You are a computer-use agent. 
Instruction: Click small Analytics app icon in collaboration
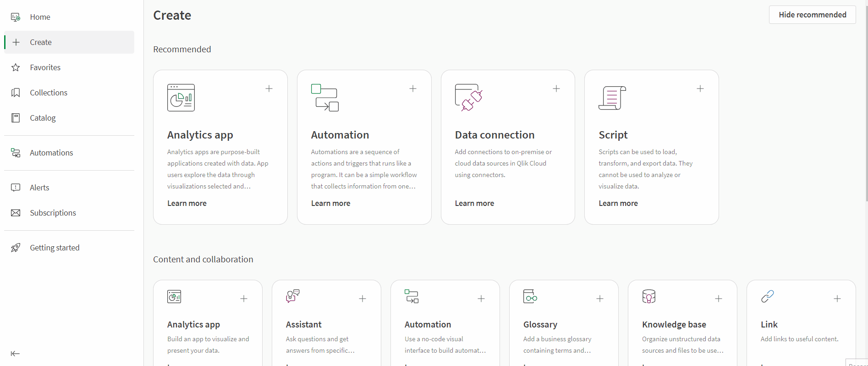tap(174, 296)
